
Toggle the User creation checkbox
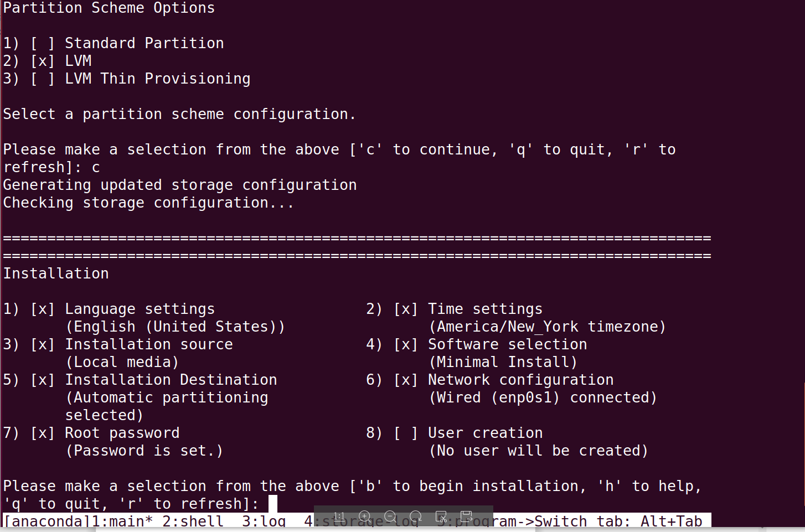click(x=406, y=433)
